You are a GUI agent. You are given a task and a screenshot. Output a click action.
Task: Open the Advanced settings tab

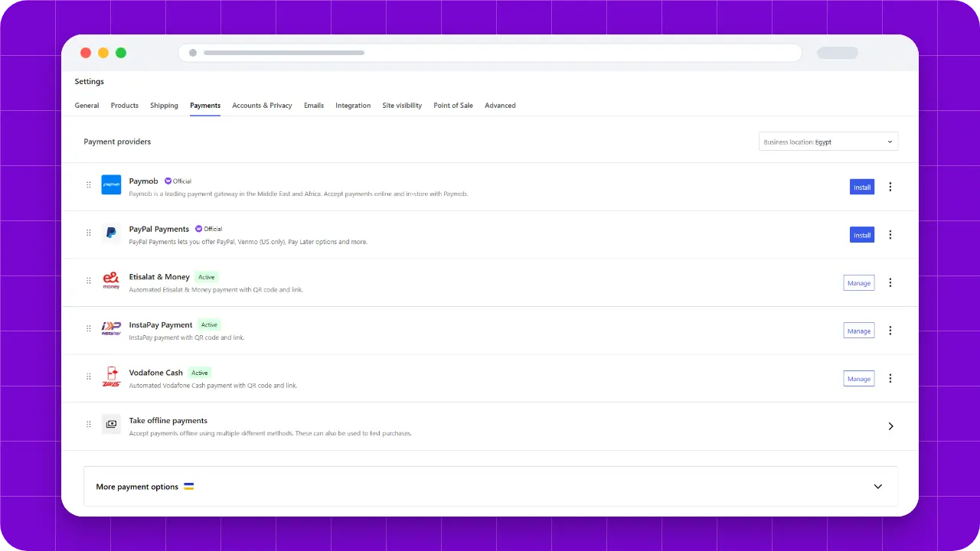pos(500,106)
